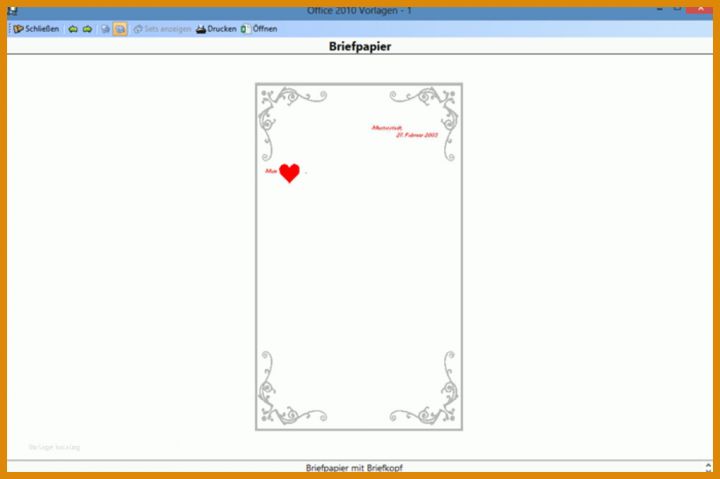The width and height of the screenshot is (720, 479).
Task: Click the Briefpapier template preview page
Action: pos(359,257)
